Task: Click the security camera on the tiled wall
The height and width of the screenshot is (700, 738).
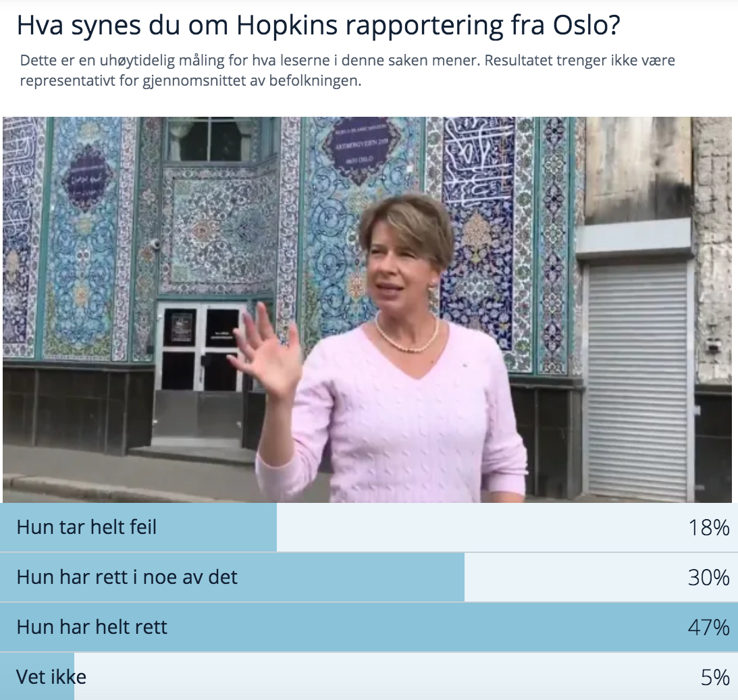Action: coord(154,244)
